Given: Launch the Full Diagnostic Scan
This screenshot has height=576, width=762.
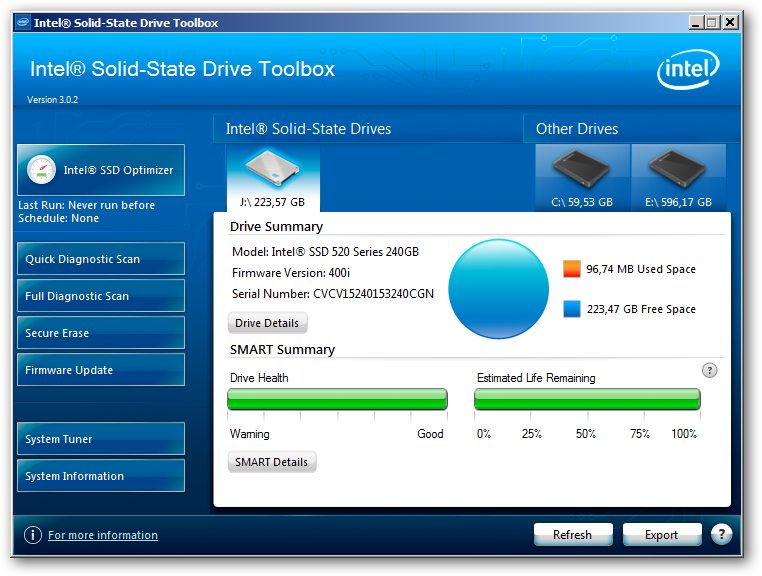Looking at the screenshot, I should coord(101,296).
